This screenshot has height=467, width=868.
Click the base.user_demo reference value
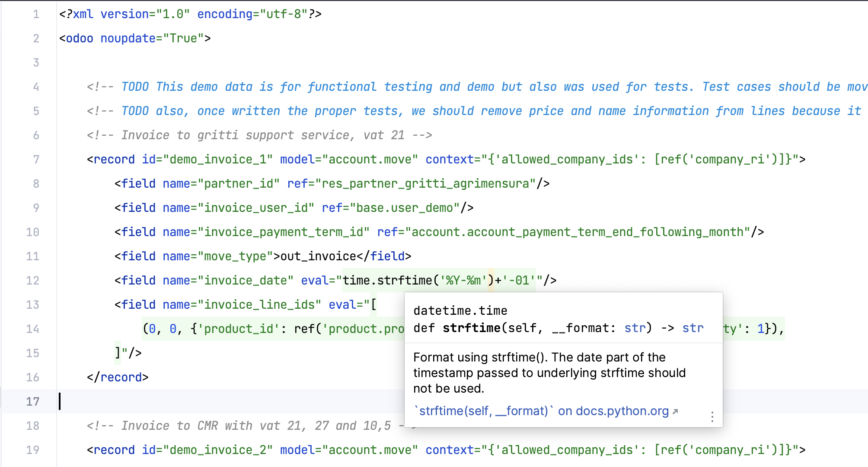pyautogui.click(x=407, y=208)
